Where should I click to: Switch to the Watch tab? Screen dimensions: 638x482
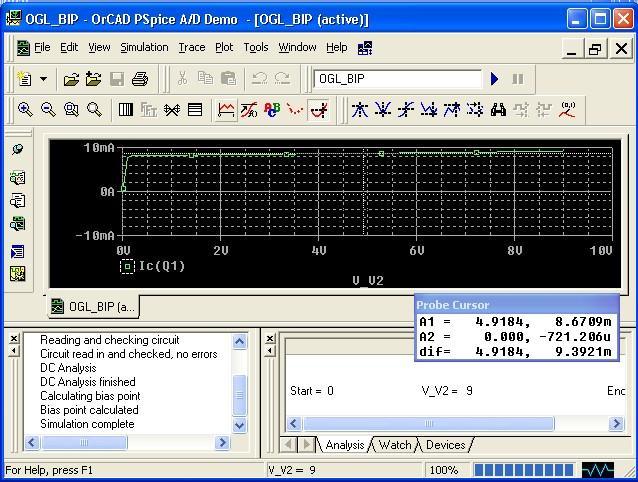(x=395, y=445)
